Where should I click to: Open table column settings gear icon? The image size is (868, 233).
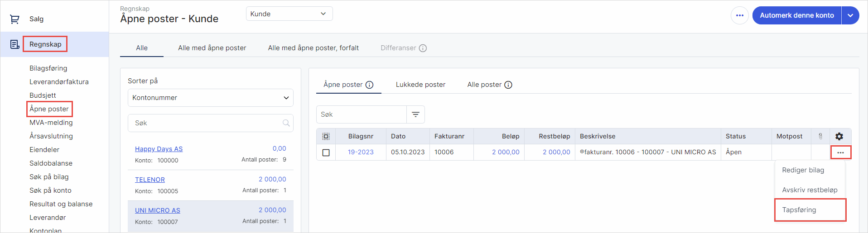click(839, 136)
